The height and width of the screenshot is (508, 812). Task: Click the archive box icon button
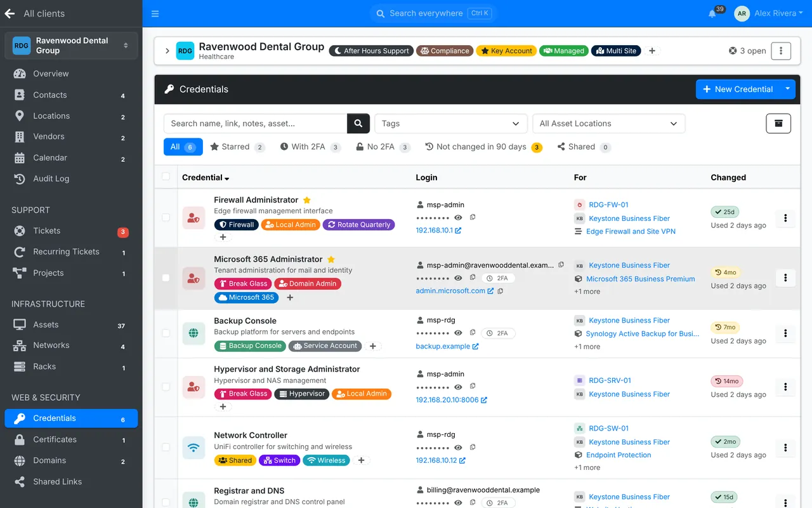(778, 123)
